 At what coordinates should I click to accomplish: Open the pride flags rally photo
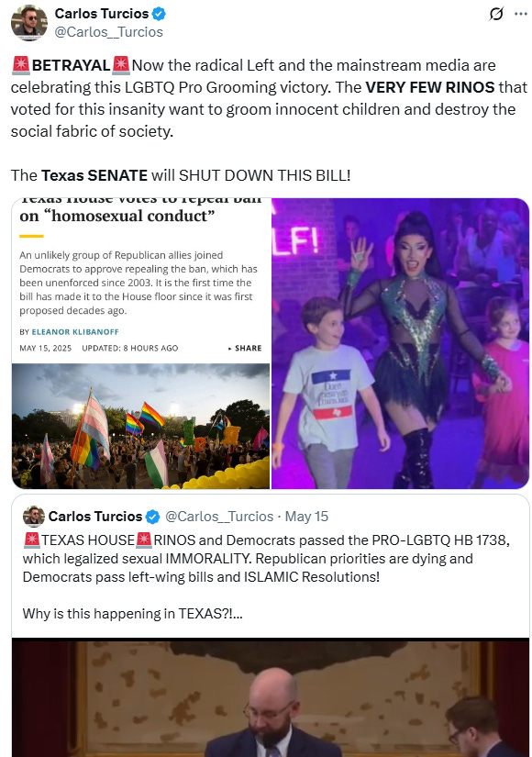click(x=140, y=427)
